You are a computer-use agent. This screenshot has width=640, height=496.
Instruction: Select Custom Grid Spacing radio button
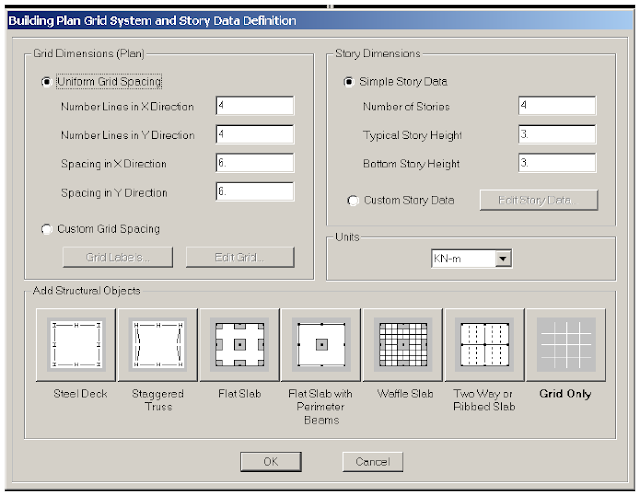(47, 229)
